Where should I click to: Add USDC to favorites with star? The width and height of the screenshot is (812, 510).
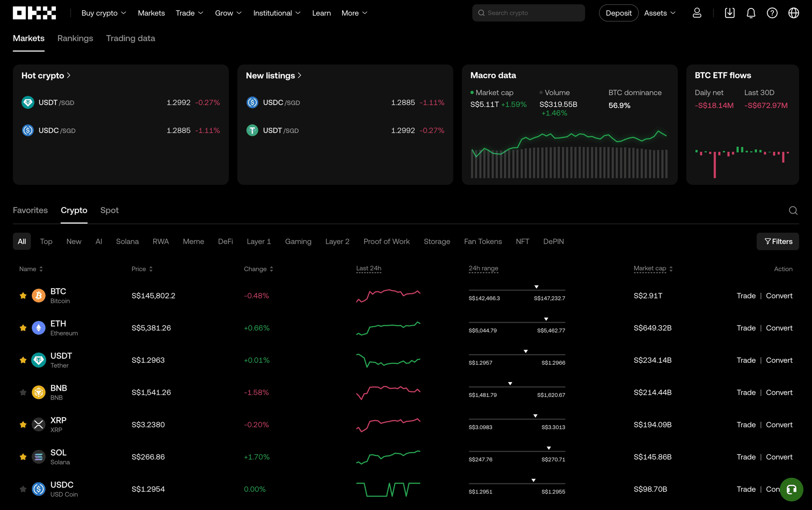pos(23,489)
